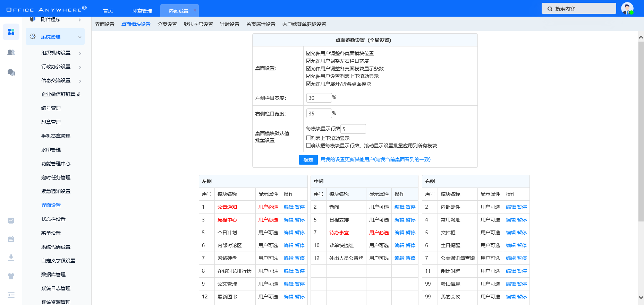The image size is (644, 305).
Task: Open the T-shirt theme icon
Action: tap(11, 276)
